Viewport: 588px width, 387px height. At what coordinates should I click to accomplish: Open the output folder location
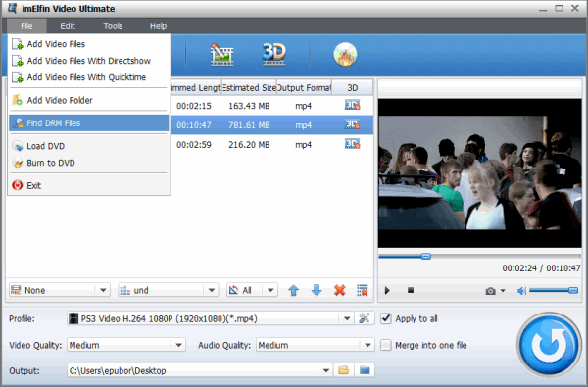click(365, 370)
